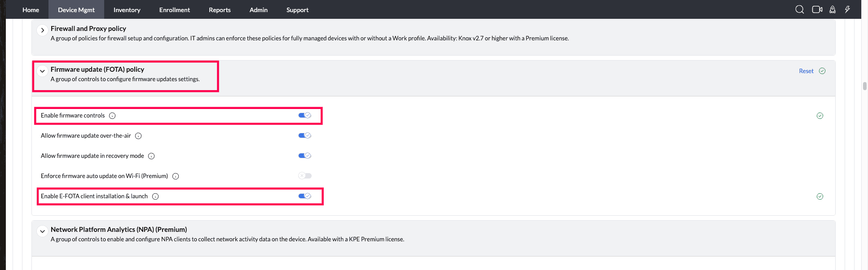
Task: Click info icon for Wi-Fi auto update
Action: (176, 176)
